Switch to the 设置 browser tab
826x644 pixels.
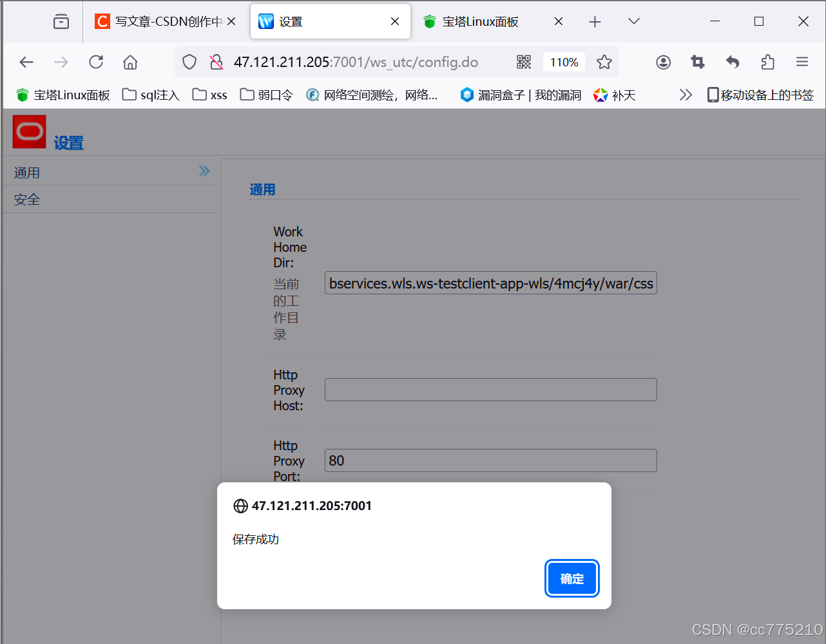point(331,22)
